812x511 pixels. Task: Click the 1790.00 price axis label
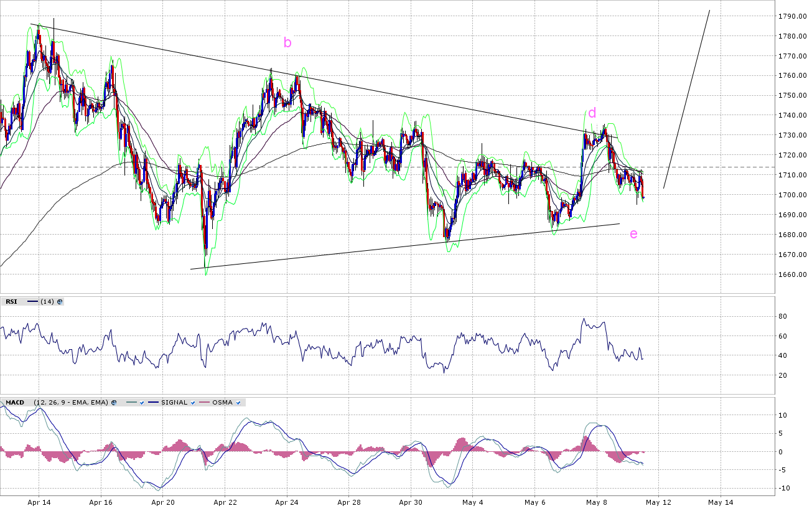point(794,16)
